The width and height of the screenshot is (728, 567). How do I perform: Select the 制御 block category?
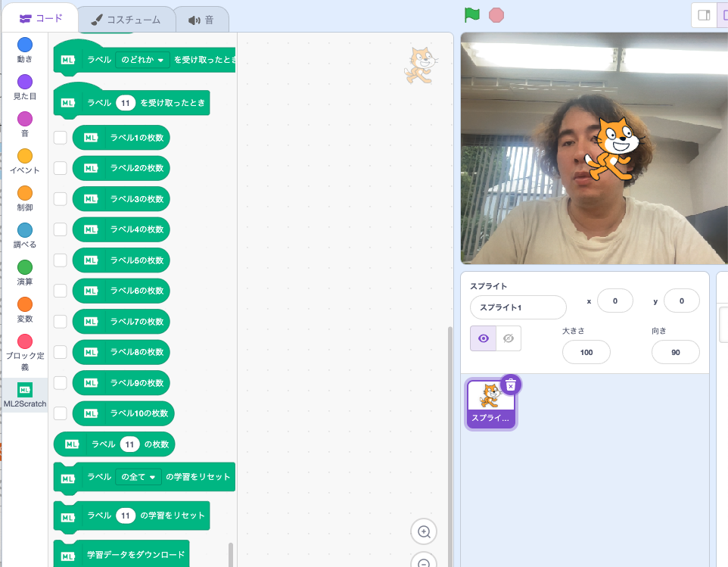pyautogui.click(x=25, y=199)
